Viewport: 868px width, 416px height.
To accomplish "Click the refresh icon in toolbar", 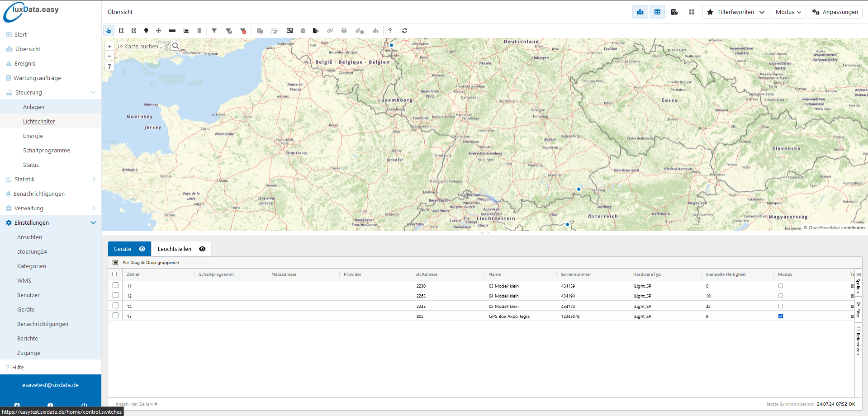I will 405,31.
